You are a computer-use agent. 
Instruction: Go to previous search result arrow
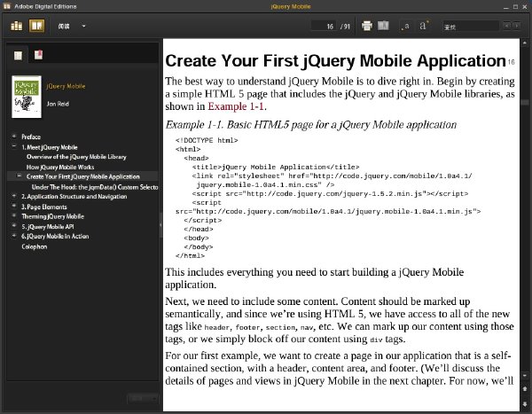click(507, 26)
